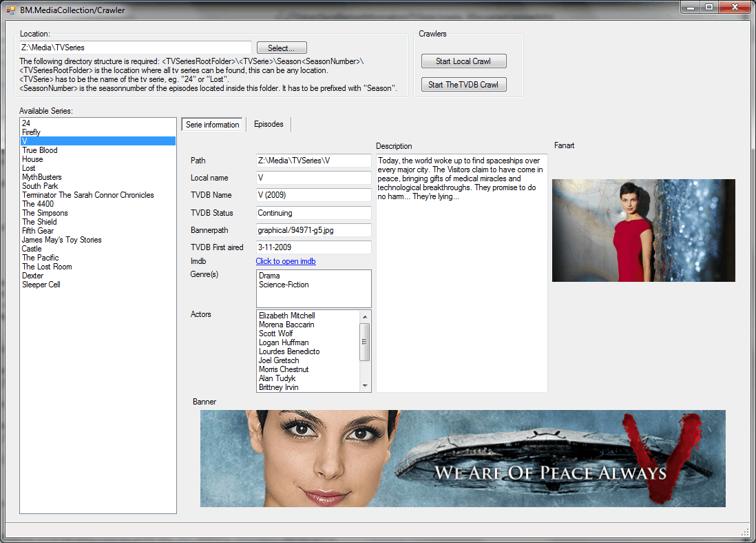Select Lost in the series list
The image size is (756, 543).
click(98, 168)
